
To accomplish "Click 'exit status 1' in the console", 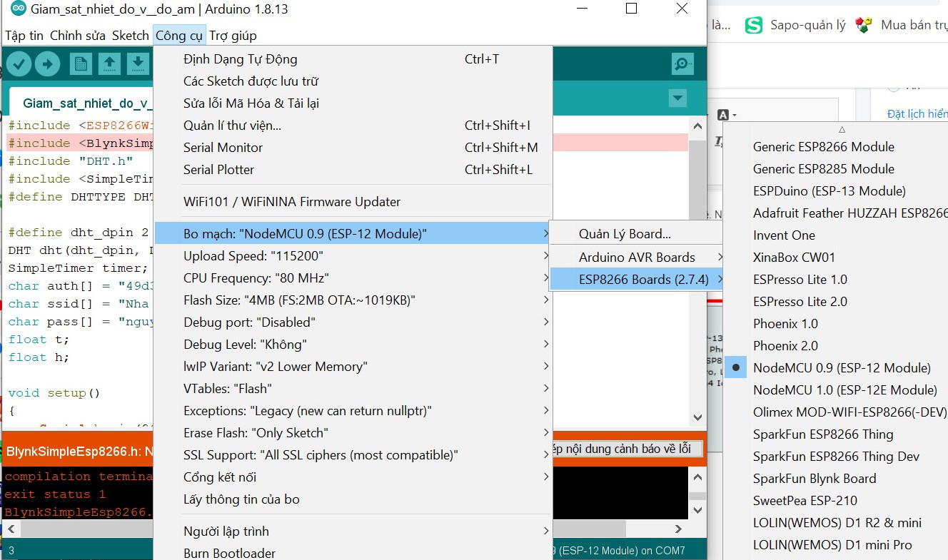I will (x=55, y=494).
